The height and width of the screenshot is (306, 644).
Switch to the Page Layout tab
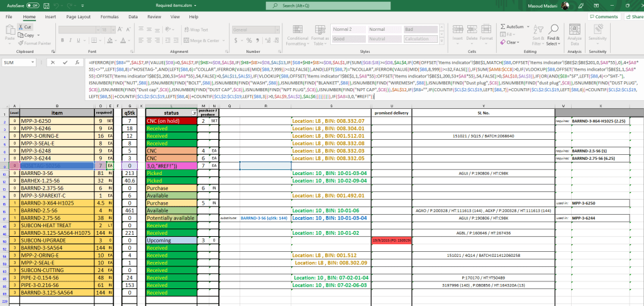(x=78, y=17)
